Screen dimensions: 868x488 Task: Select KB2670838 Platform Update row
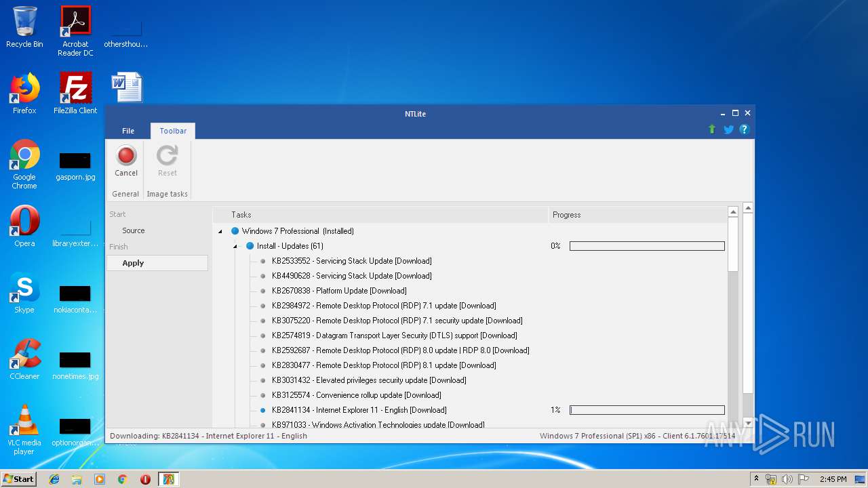tap(339, 291)
